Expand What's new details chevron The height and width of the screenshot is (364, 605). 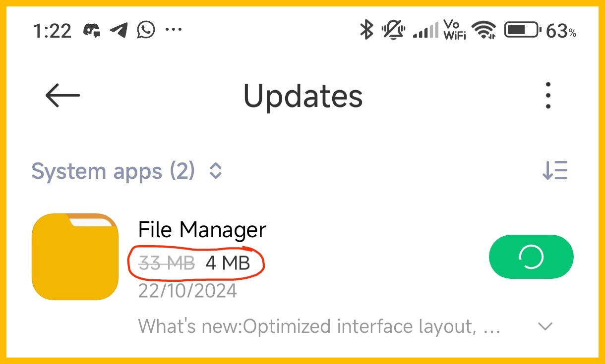(x=545, y=326)
